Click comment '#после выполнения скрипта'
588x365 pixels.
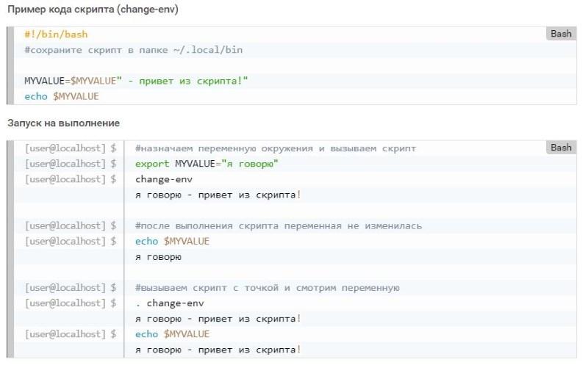(279, 226)
